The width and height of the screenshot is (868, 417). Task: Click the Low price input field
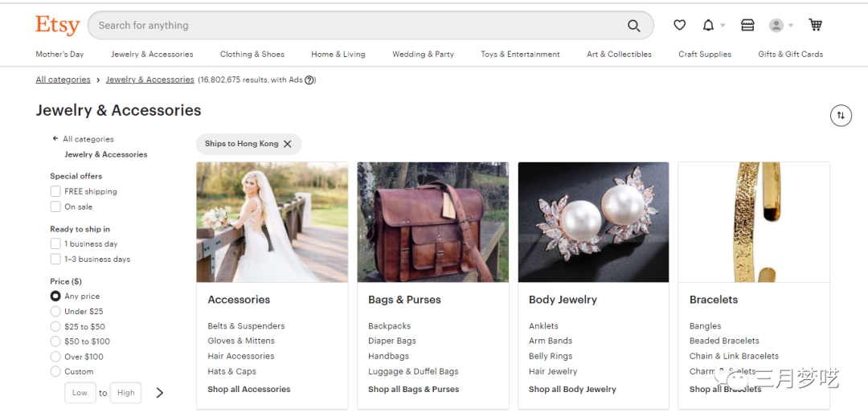click(80, 393)
